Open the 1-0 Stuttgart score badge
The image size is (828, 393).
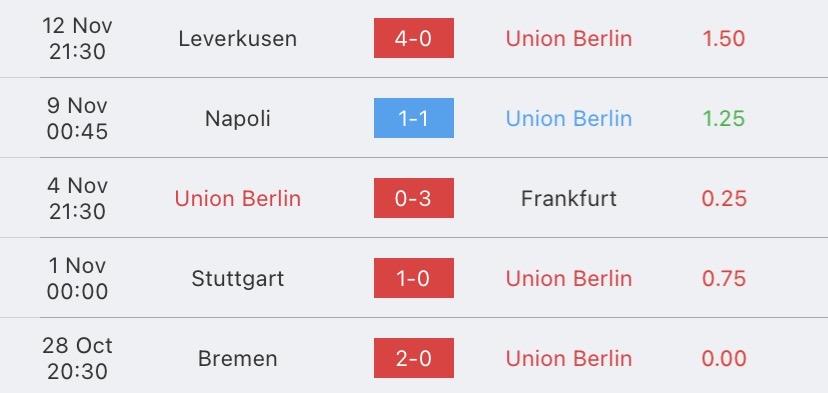click(x=413, y=278)
